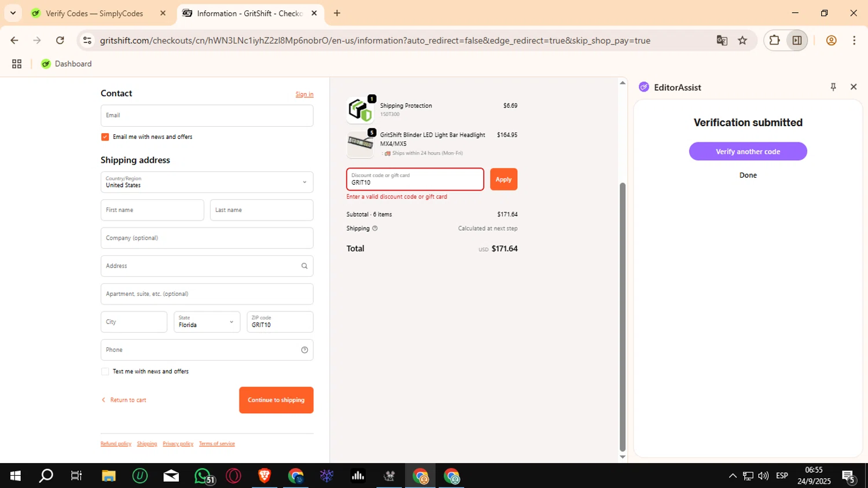The height and width of the screenshot is (488, 868).
Task: Open the Mail app on taskbar
Action: 171,476
